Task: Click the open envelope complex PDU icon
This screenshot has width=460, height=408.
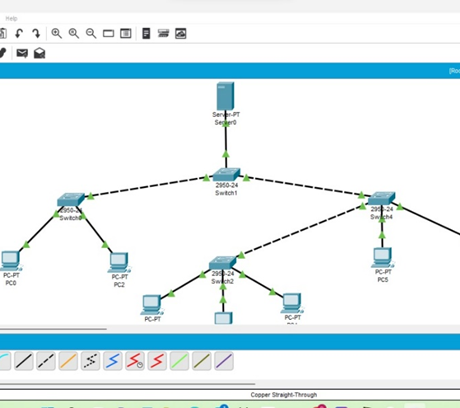Action: [39, 53]
